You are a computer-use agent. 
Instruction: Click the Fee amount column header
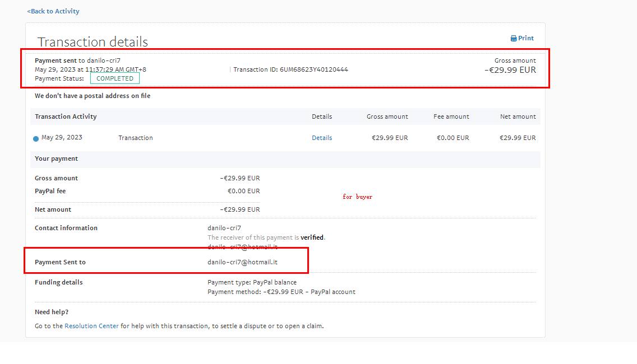(451, 116)
